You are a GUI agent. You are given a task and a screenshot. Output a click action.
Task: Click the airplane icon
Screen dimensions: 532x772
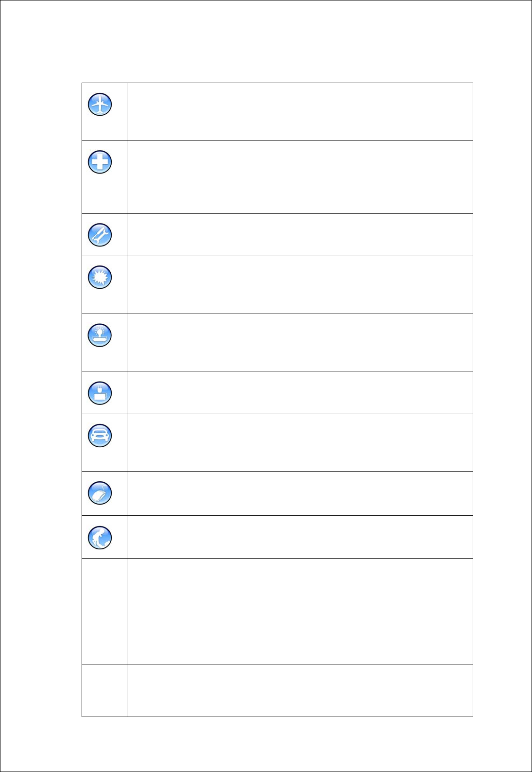coord(100,105)
